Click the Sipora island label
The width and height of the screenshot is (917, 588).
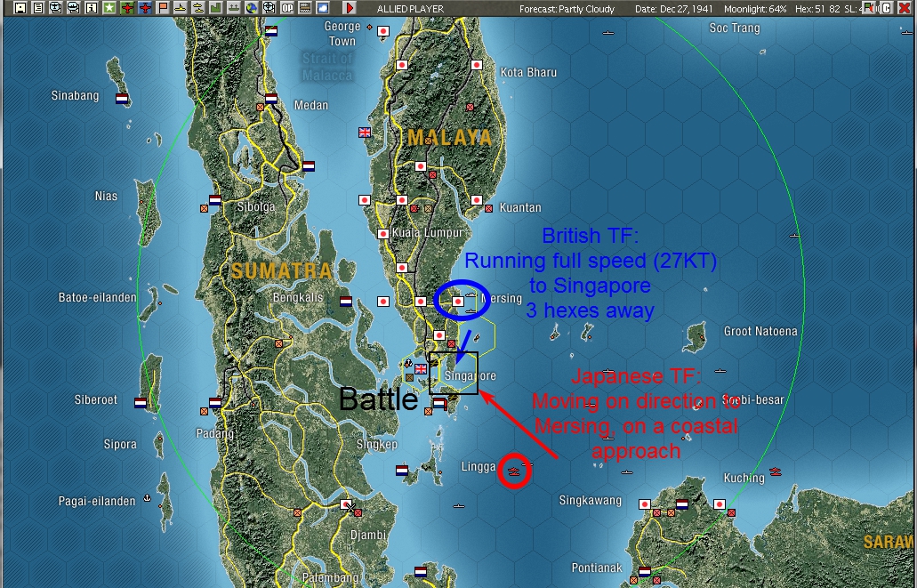tap(120, 444)
